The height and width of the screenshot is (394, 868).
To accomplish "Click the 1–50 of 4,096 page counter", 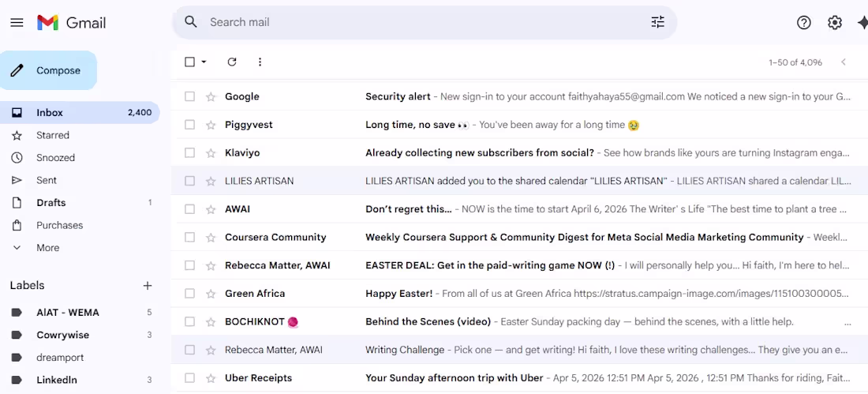I will click(x=795, y=62).
